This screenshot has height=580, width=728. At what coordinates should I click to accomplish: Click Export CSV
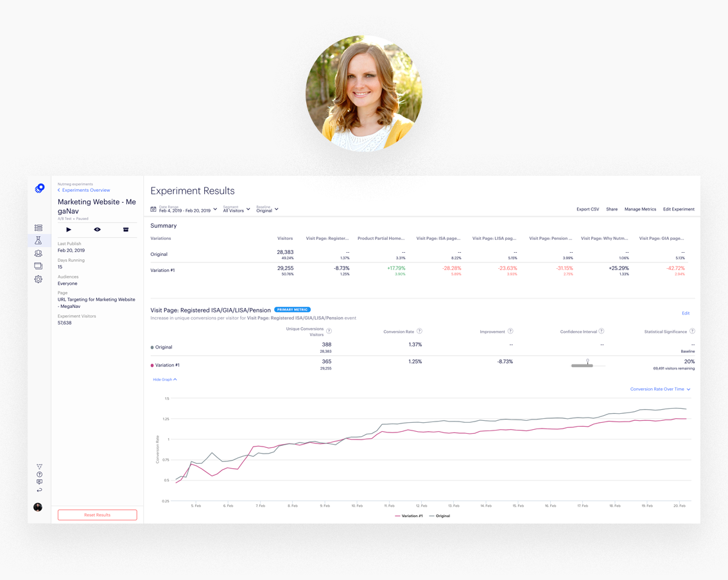coord(588,209)
